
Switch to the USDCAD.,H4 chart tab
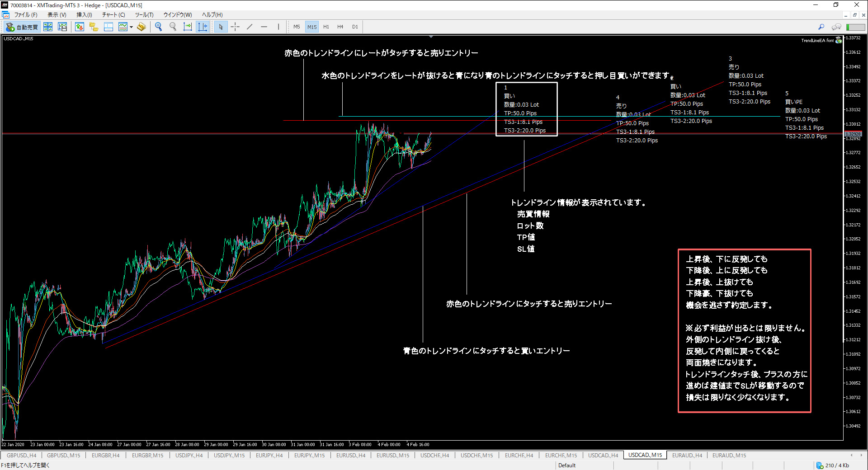(x=603, y=455)
